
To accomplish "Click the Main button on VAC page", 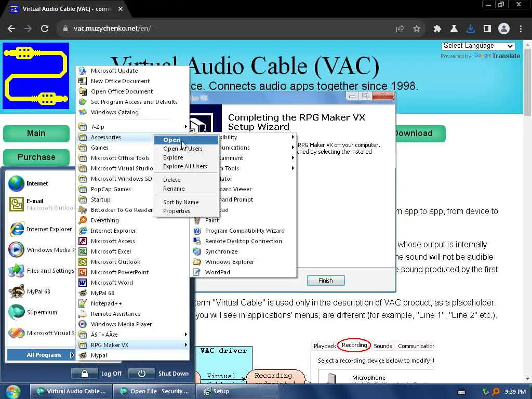I will click(36, 134).
